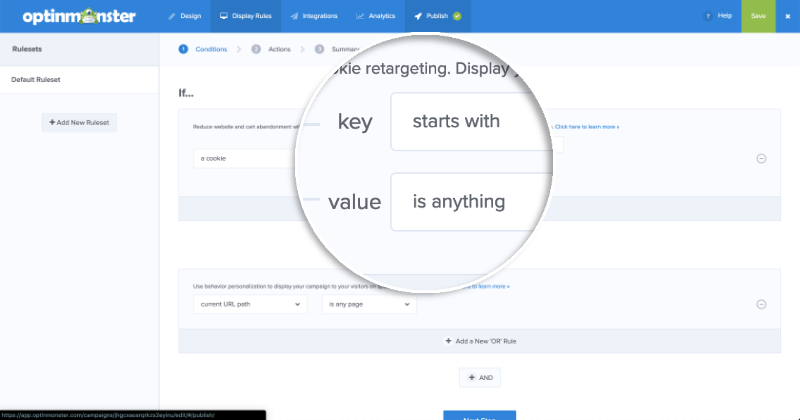Click the Integrations paper plane icon

coord(294,16)
